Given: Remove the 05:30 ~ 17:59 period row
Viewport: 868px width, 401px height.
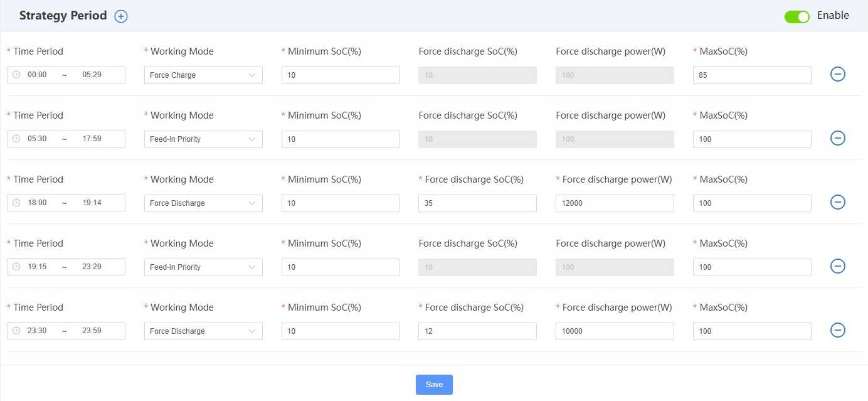Looking at the screenshot, I should pyautogui.click(x=837, y=138).
